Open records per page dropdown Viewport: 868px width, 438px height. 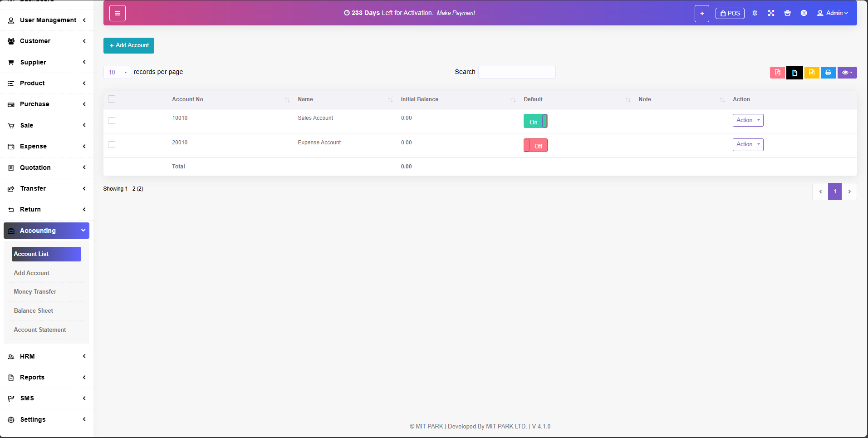coord(118,72)
